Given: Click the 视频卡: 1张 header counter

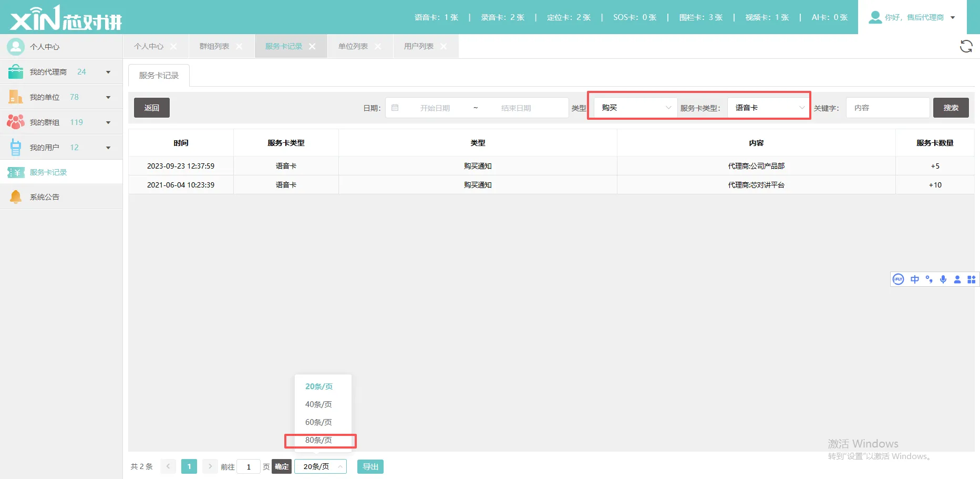Looking at the screenshot, I should pos(767,17).
